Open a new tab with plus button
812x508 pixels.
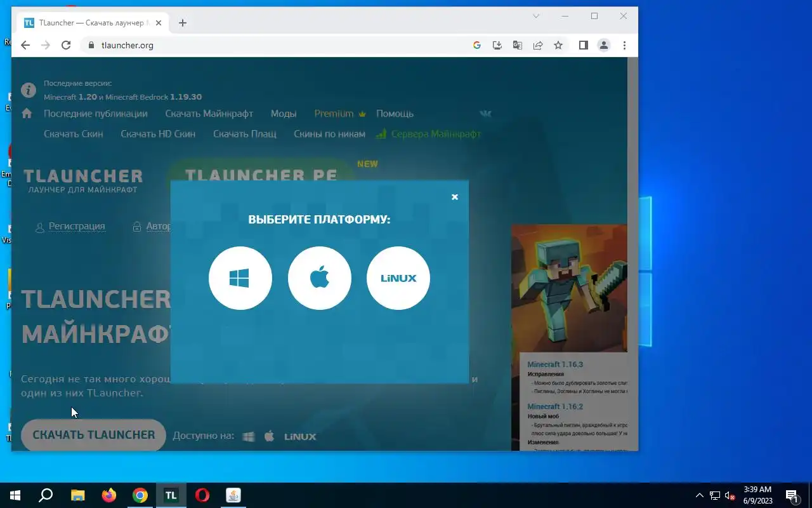(x=183, y=23)
